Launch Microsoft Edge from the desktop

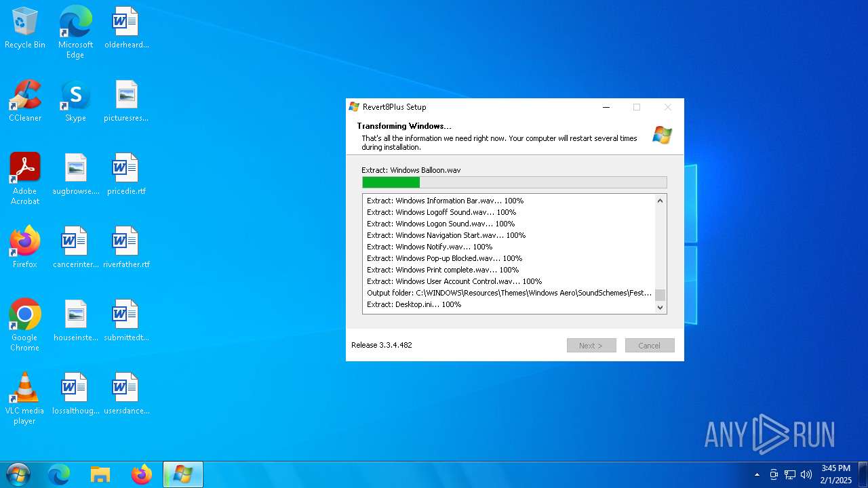(x=75, y=32)
